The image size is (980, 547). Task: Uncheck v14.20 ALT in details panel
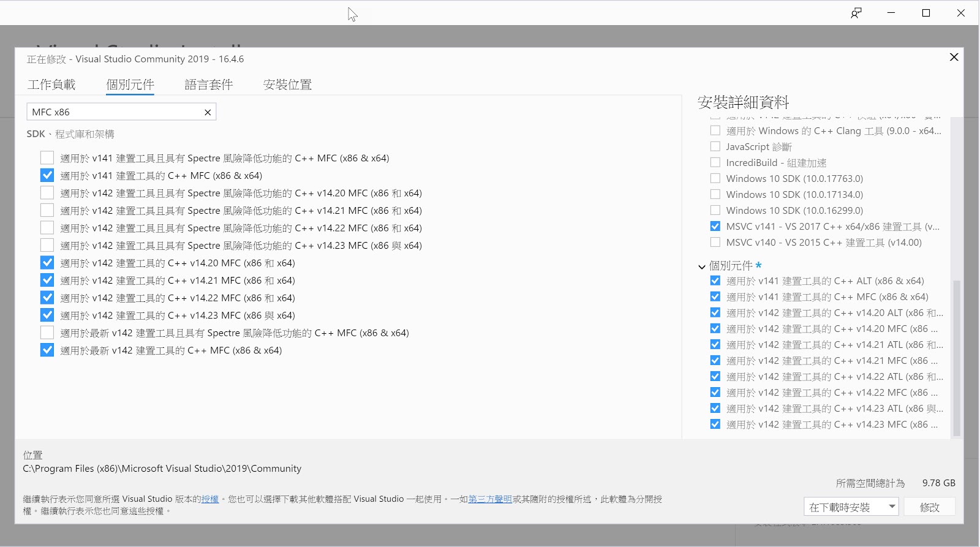(x=715, y=312)
